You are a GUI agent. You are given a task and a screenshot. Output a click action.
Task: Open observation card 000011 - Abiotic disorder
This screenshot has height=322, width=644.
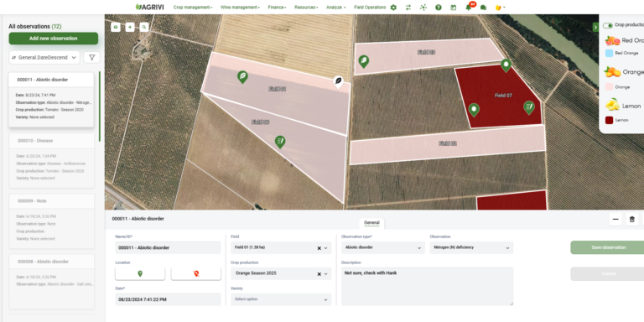coord(51,100)
